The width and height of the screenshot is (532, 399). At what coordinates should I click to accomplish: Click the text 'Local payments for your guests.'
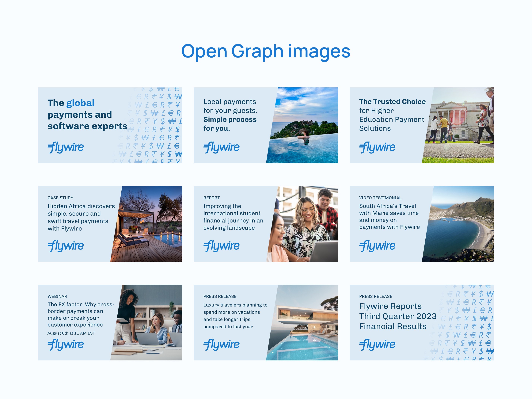click(x=230, y=106)
